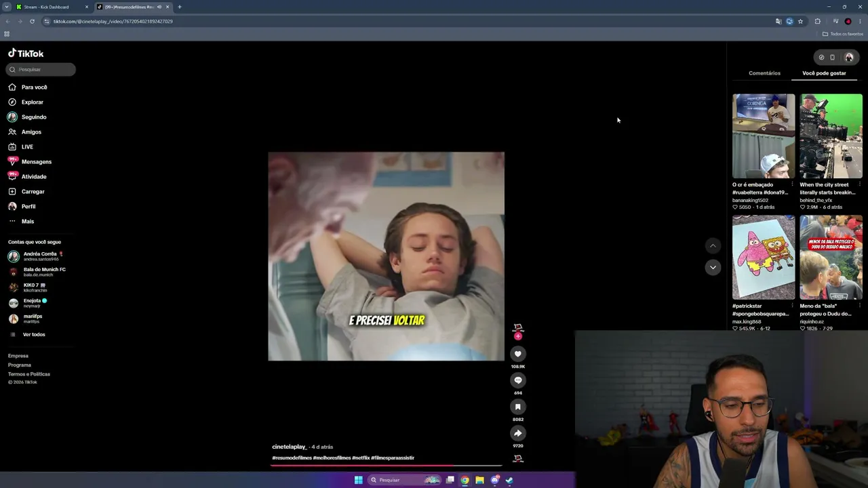Open the Windows Start menu

coord(358,480)
